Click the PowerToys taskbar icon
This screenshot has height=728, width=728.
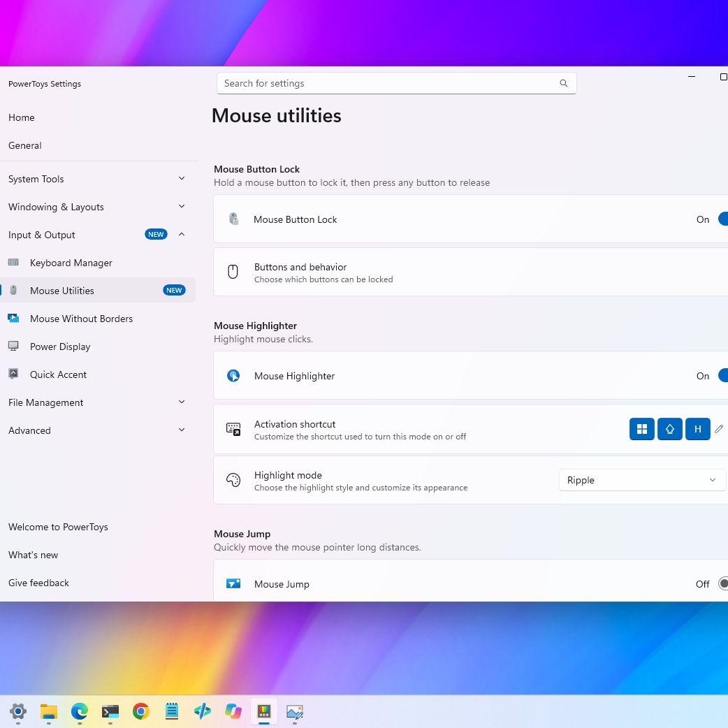[x=263, y=711]
